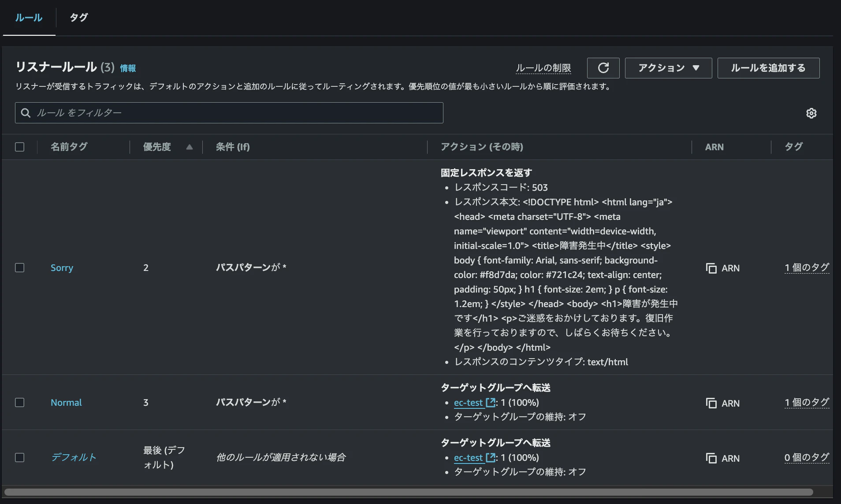Show 0 個のタグ for デフォルト rule
This screenshot has width=841, height=504.
pyautogui.click(x=807, y=457)
